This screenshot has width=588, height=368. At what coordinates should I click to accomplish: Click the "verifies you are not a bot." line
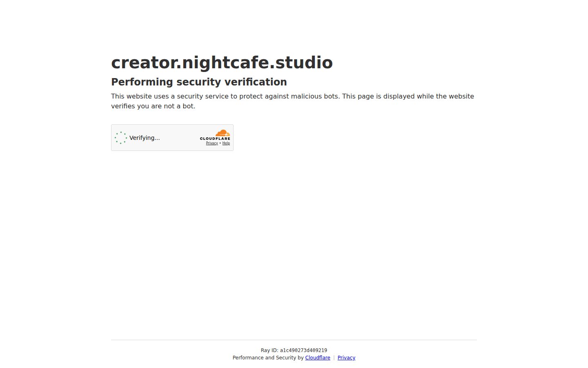(x=153, y=106)
